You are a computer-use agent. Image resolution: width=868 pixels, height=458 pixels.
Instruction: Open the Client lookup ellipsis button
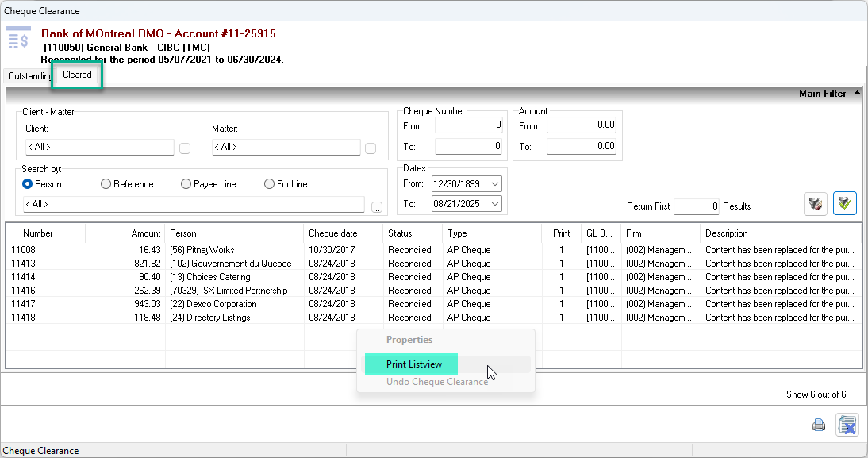[185, 148]
